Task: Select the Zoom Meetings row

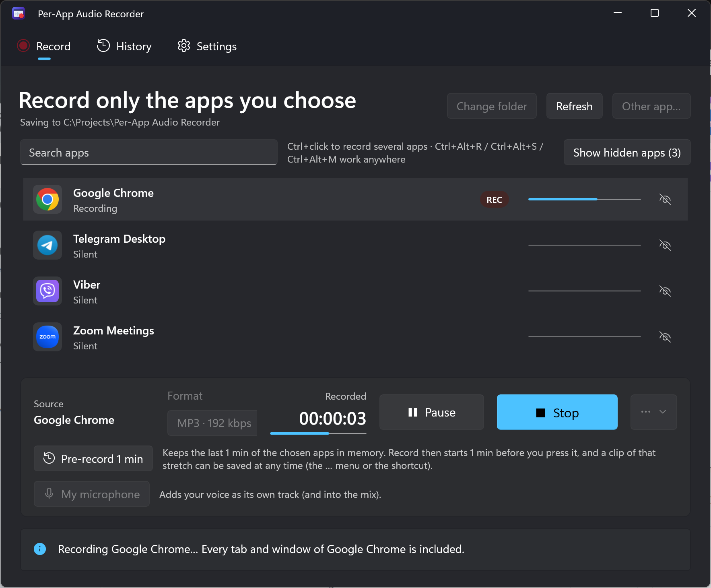Action: click(x=355, y=337)
